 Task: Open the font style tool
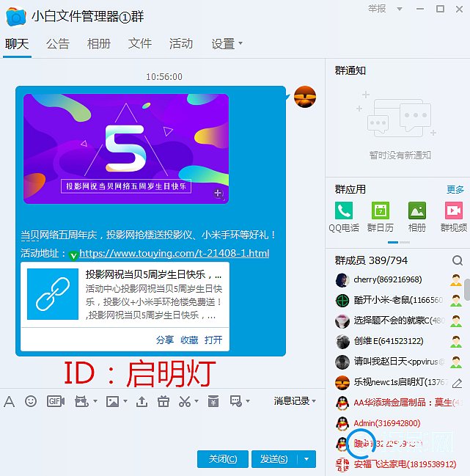point(9,401)
